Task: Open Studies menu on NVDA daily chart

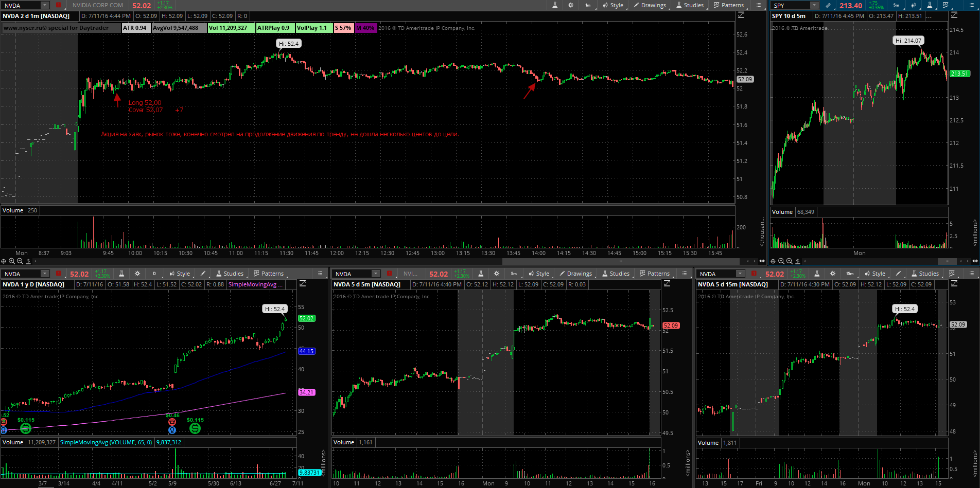Action: [x=229, y=274]
